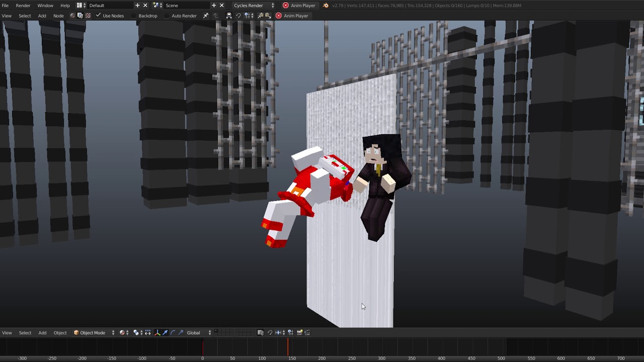Viewport: 644px width, 362px height.
Task: Open the pivot point dropdown
Action: 138,332
